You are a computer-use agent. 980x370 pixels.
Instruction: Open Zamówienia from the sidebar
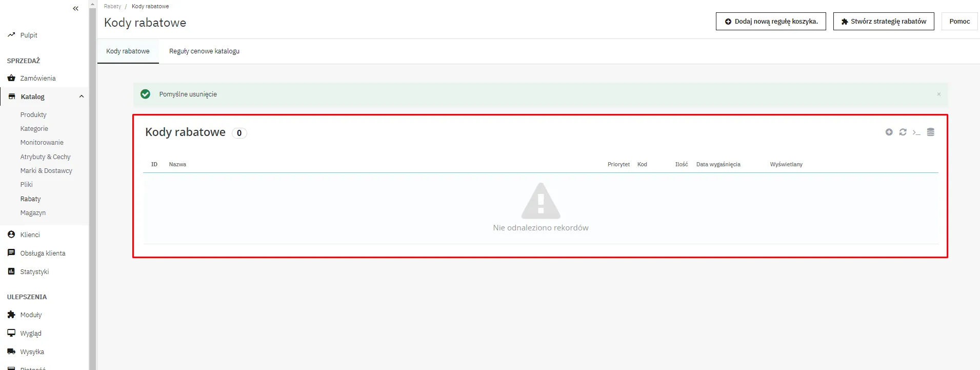[x=37, y=79]
